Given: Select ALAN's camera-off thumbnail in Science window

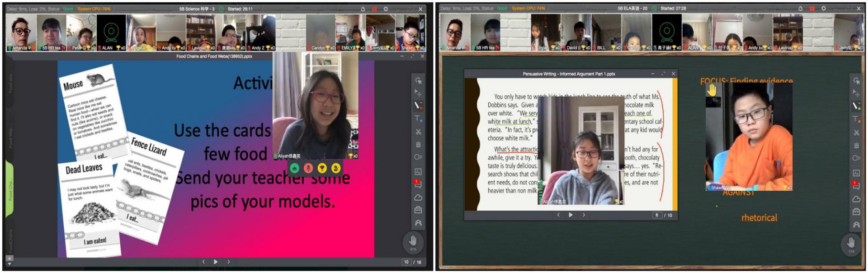Looking at the screenshot, I should pos(111,32).
